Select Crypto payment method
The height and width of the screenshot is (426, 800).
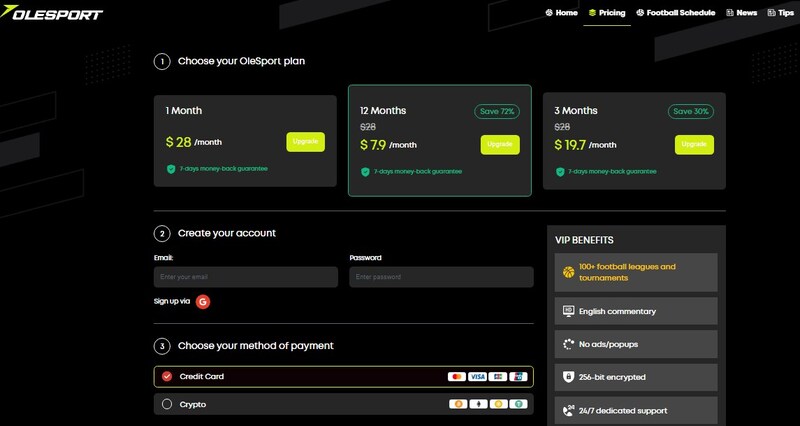(x=167, y=404)
